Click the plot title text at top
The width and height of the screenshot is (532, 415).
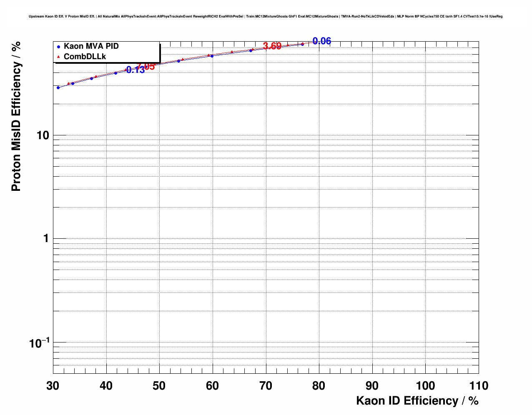pos(266,17)
